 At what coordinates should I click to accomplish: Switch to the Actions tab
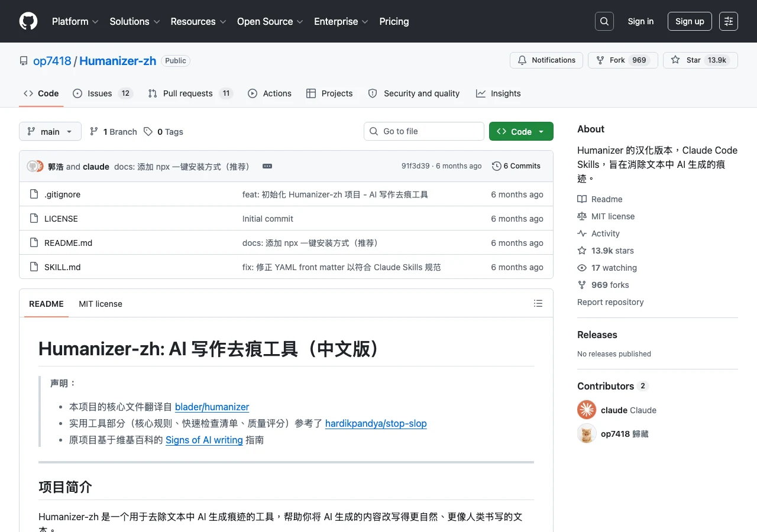tap(270, 93)
